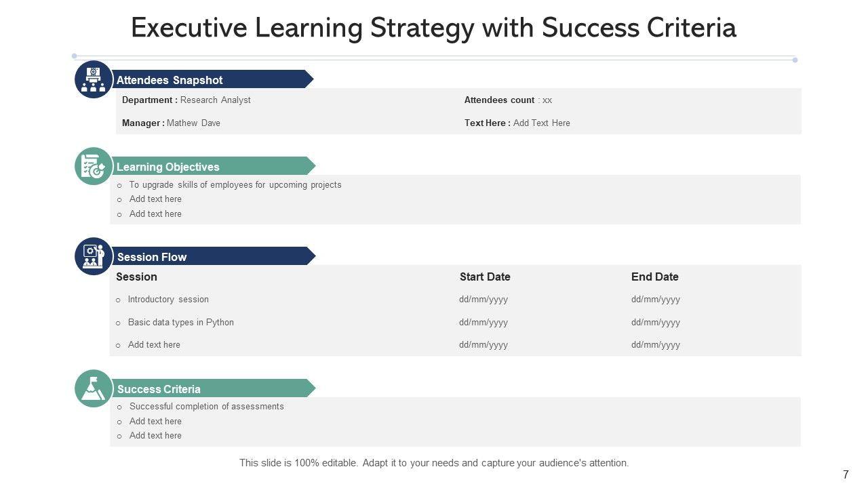Click the Start Date column header
This screenshot has width=868, height=488.
coord(485,277)
